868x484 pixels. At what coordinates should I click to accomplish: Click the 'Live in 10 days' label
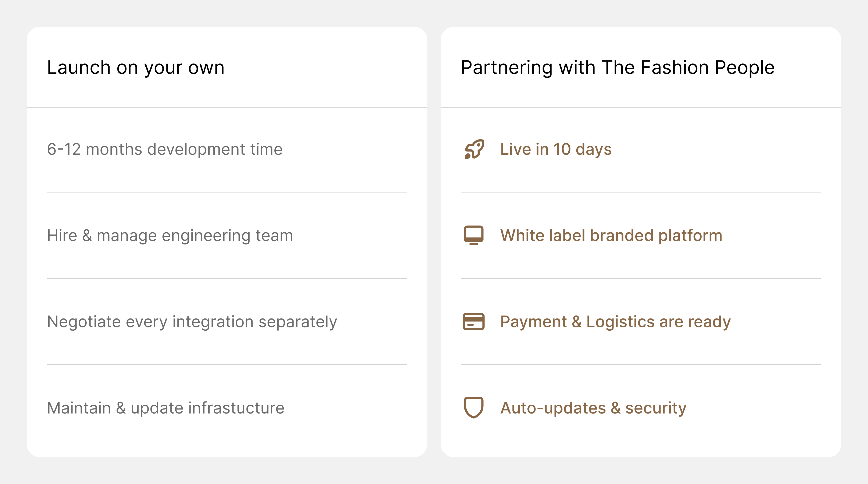[556, 149]
